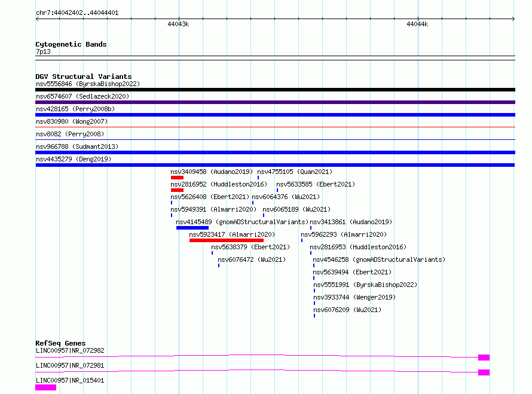The width and height of the screenshot is (532, 394).
Task: Select chr7:44042402..44044401 coordinate text
Action: 77,13
